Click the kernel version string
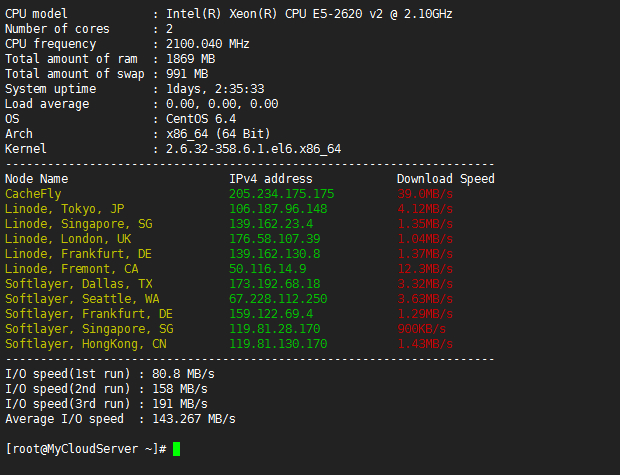This screenshot has height=475, width=620. click(250, 149)
